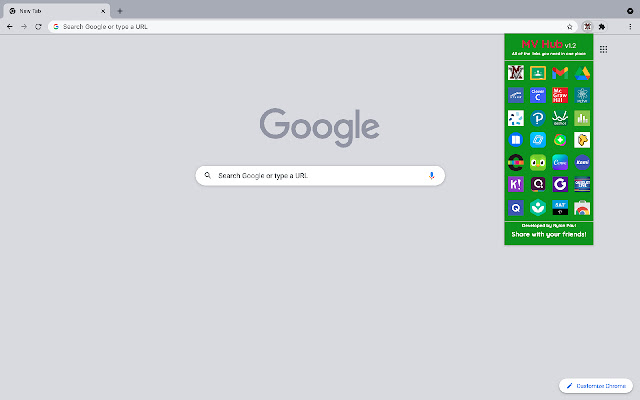The width and height of the screenshot is (640, 400).
Task: Open the blue scattered squares icon
Action: tap(516, 118)
